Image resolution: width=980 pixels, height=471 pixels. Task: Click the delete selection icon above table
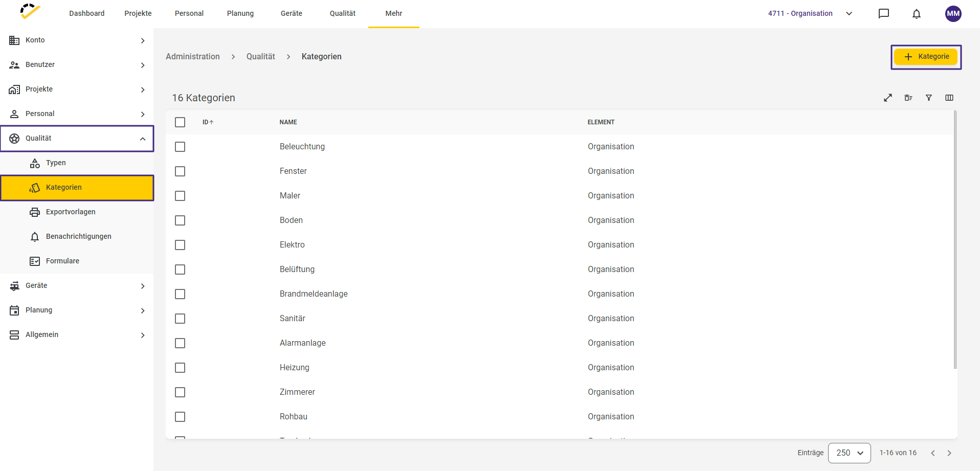click(908, 98)
